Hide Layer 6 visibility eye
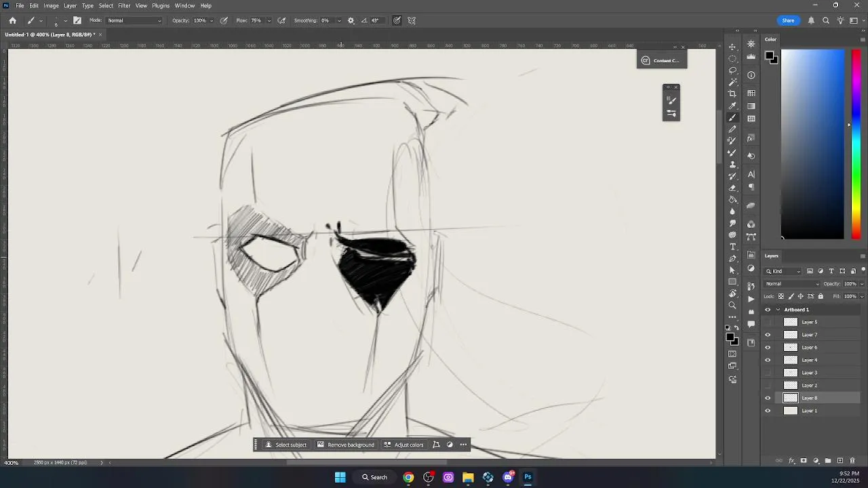 click(768, 347)
